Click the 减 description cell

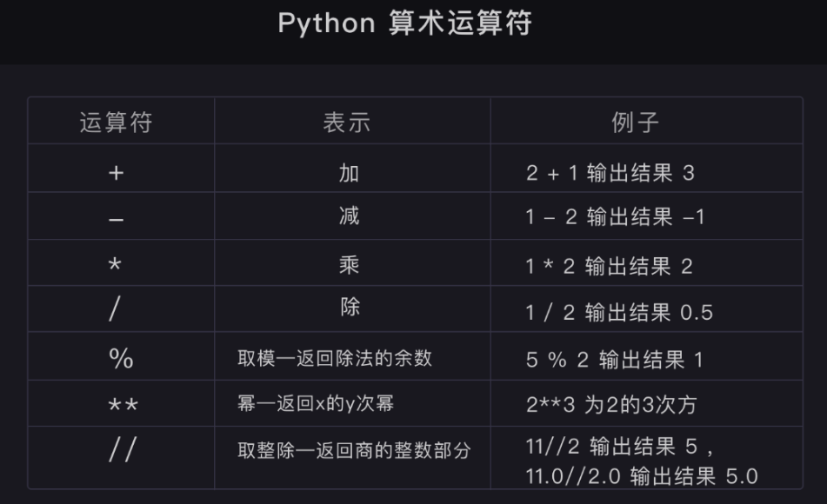[x=349, y=216]
